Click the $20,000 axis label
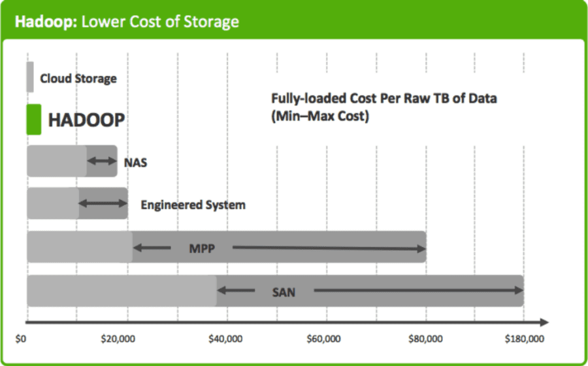The image size is (588, 366). (118, 339)
